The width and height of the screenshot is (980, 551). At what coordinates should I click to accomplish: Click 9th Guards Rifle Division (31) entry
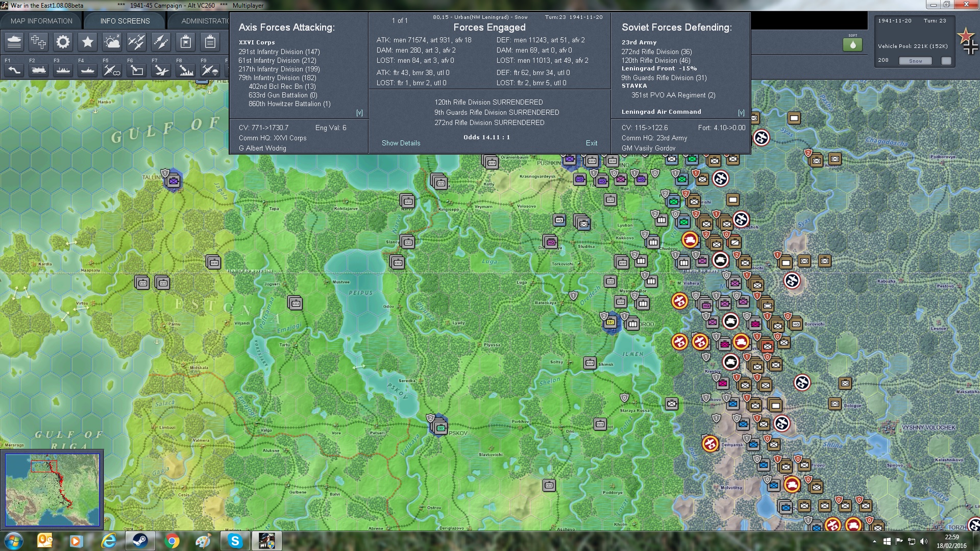coord(664,78)
